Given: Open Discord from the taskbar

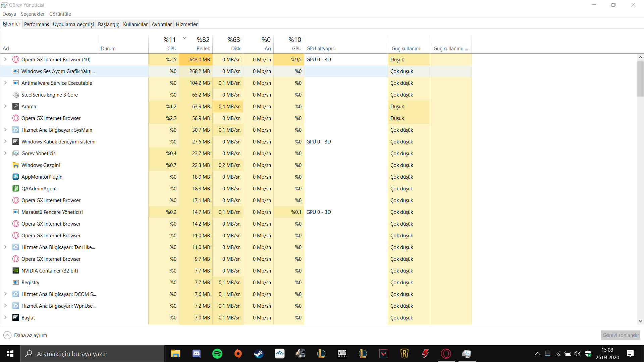Looking at the screenshot, I should (x=196, y=354).
